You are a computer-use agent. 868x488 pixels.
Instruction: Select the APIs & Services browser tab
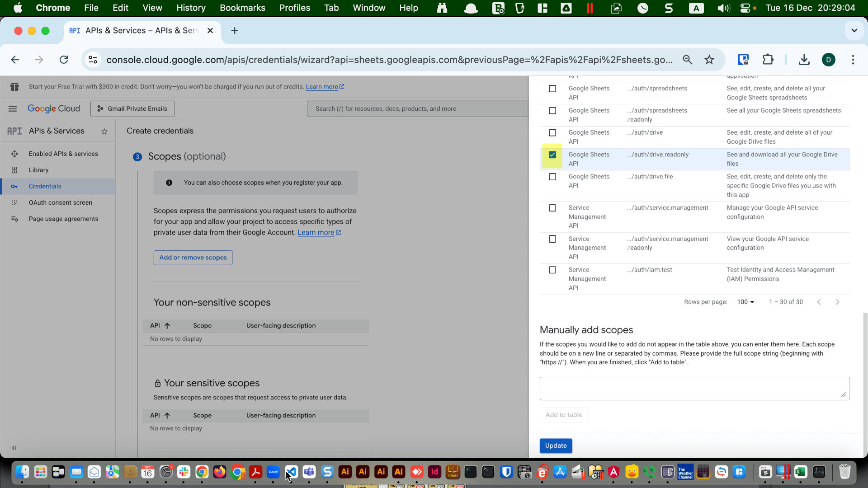(136, 30)
